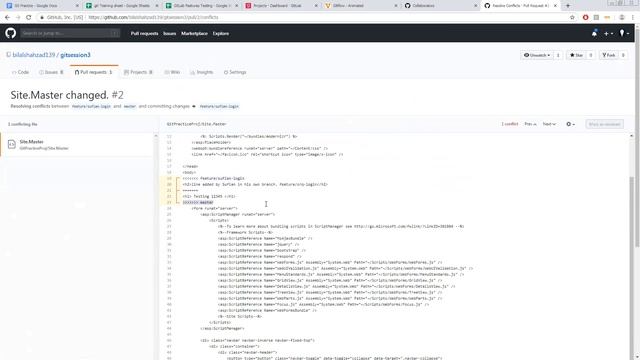This screenshot has height=360, width=640.
Task: Open the gitsession3 repository link
Action: pyautogui.click(x=75, y=55)
